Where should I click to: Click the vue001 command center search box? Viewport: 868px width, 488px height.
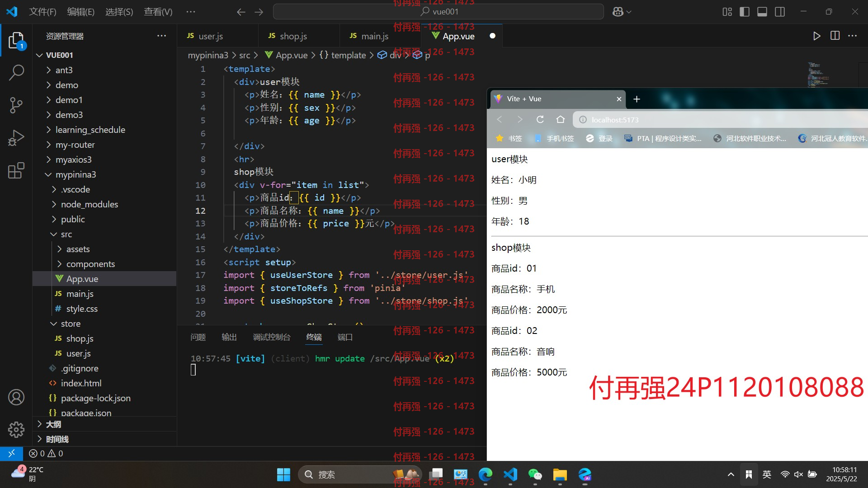(x=438, y=12)
